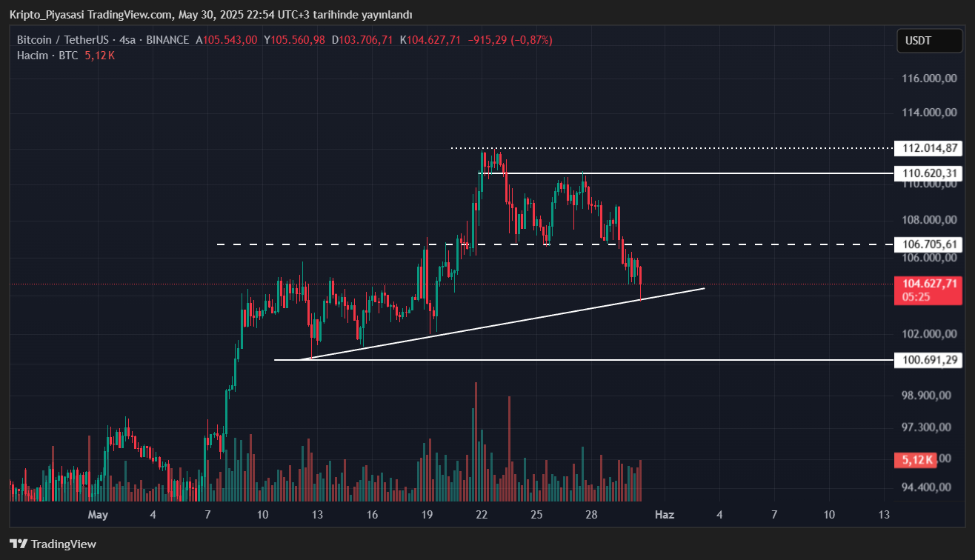
Task: Click the open value A105.543,00
Action: point(227,40)
